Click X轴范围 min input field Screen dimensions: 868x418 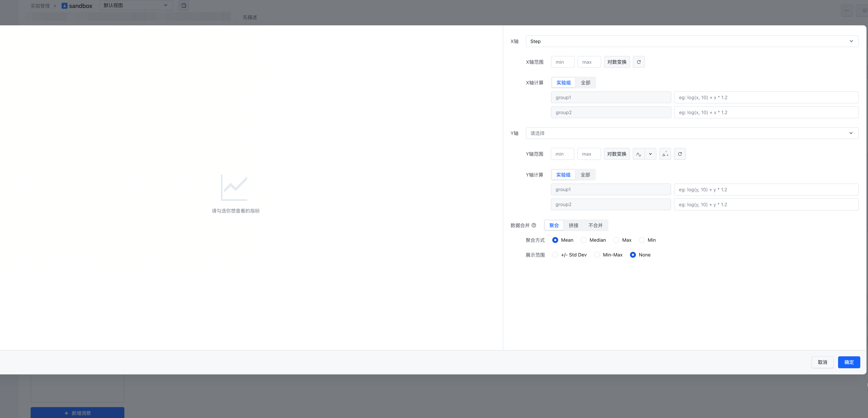click(x=562, y=62)
